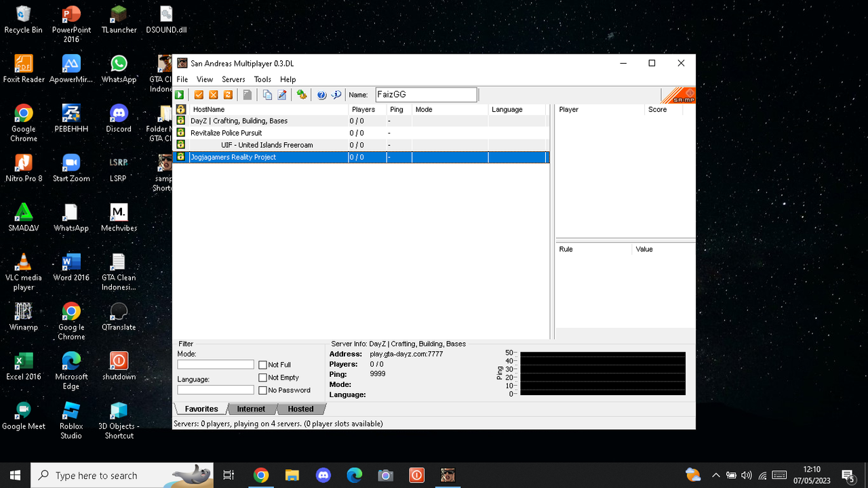Screen dimensions: 868x488
Task: Click the Value column header
Action: tap(663, 249)
